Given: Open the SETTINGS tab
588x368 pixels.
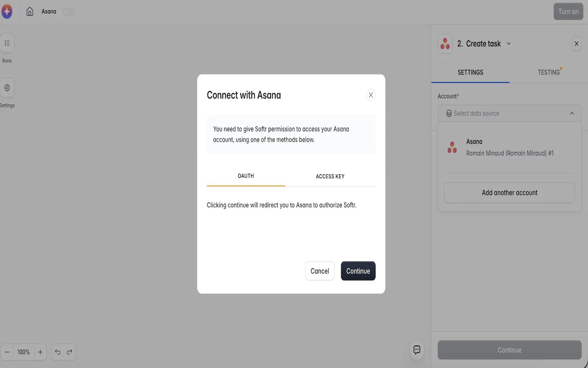Looking at the screenshot, I should click(x=470, y=72).
